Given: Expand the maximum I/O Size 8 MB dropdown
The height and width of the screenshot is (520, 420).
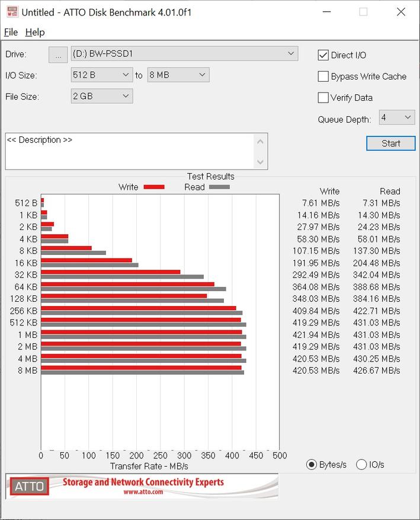Looking at the screenshot, I should pyautogui.click(x=178, y=75).
